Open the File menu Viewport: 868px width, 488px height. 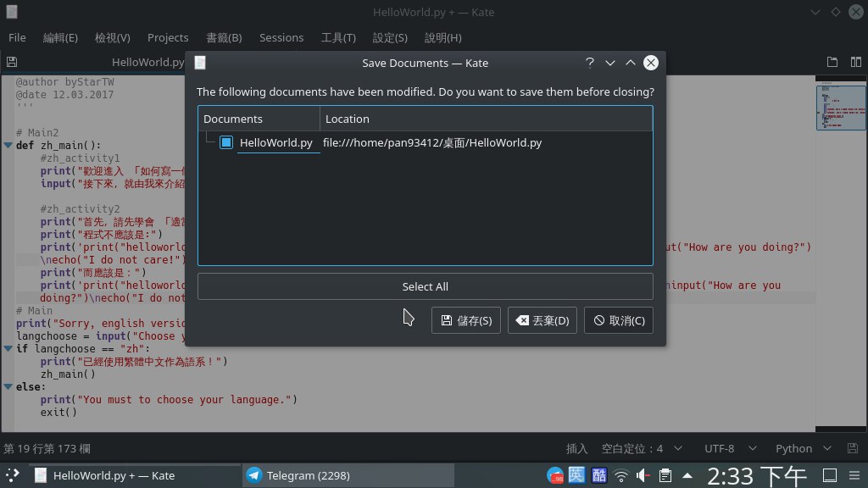(x=17, y=37)
